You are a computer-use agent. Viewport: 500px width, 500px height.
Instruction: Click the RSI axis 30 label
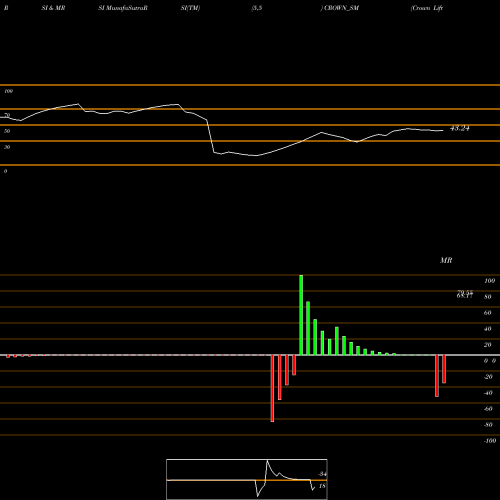[x=7, y=147]
